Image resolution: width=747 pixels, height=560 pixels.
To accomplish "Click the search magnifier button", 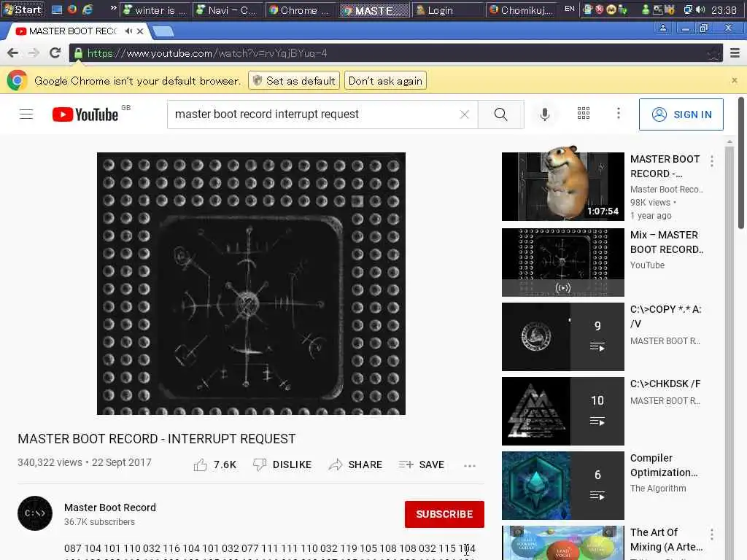I will point(500,114).
